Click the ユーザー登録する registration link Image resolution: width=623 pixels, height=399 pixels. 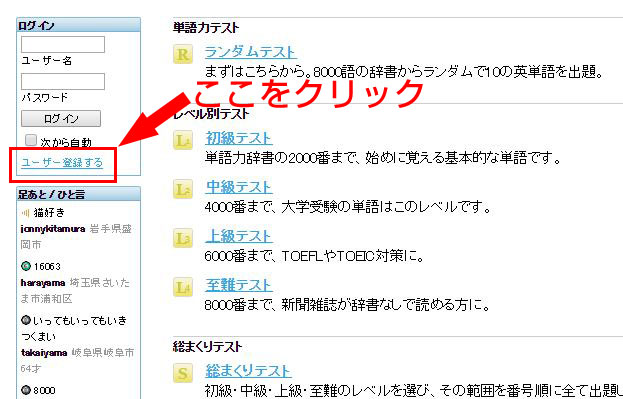[62, 163]
